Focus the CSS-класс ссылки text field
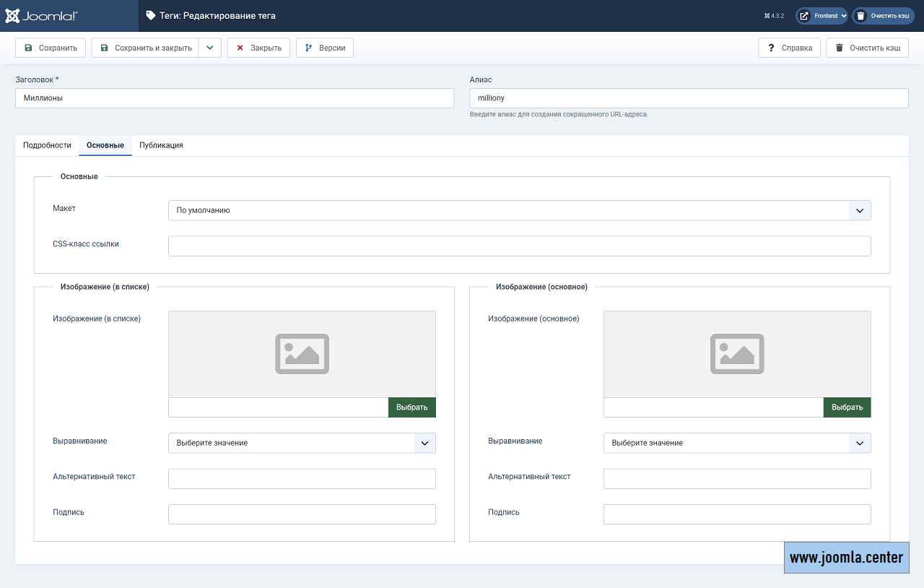This screenshot has height=588, width=924. click(519, 246)
